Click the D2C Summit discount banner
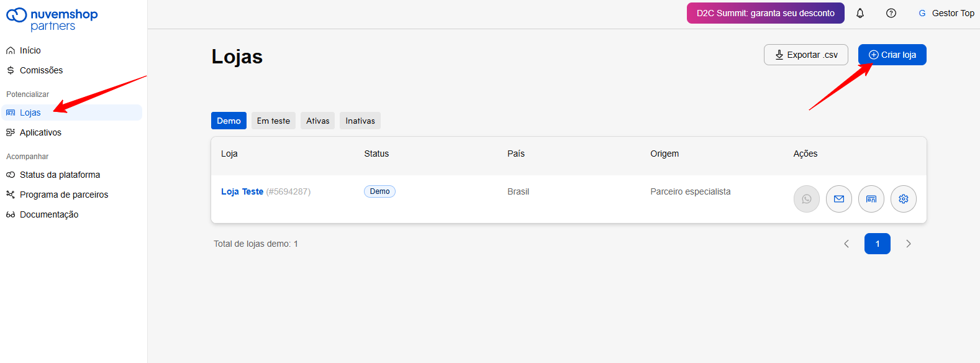The image size is (980, 363). click(x=766, y=13)
